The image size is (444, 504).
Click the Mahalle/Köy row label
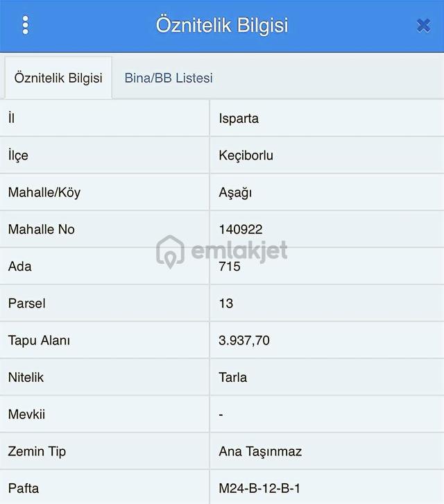[x=44, y=192]
